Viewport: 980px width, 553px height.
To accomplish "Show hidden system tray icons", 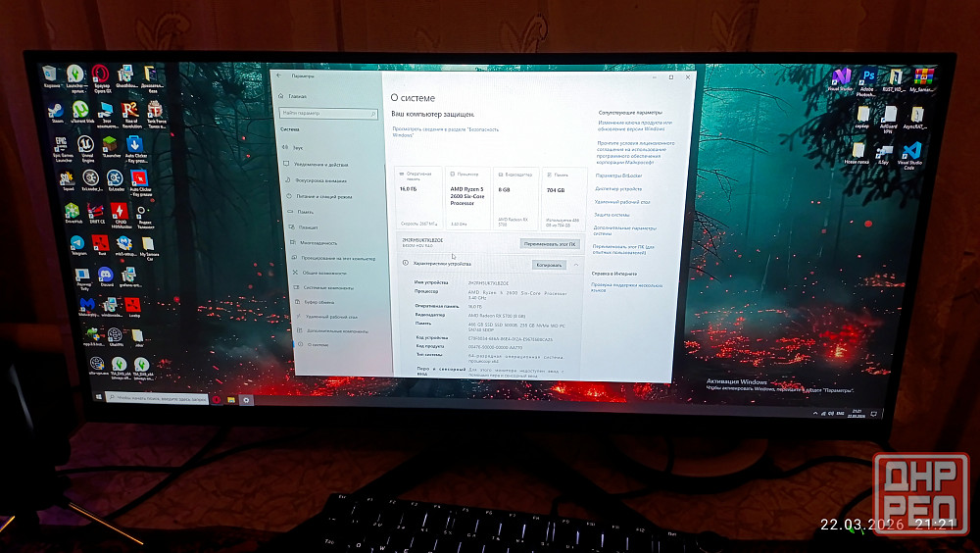I will pos(815,415).
